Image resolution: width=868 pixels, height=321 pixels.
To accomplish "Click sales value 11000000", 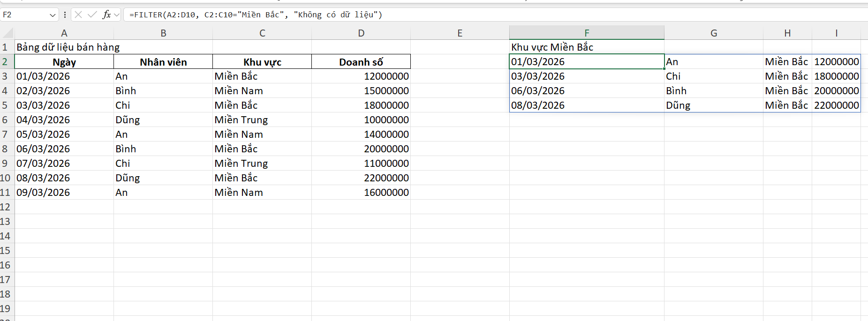I will 361,164.
